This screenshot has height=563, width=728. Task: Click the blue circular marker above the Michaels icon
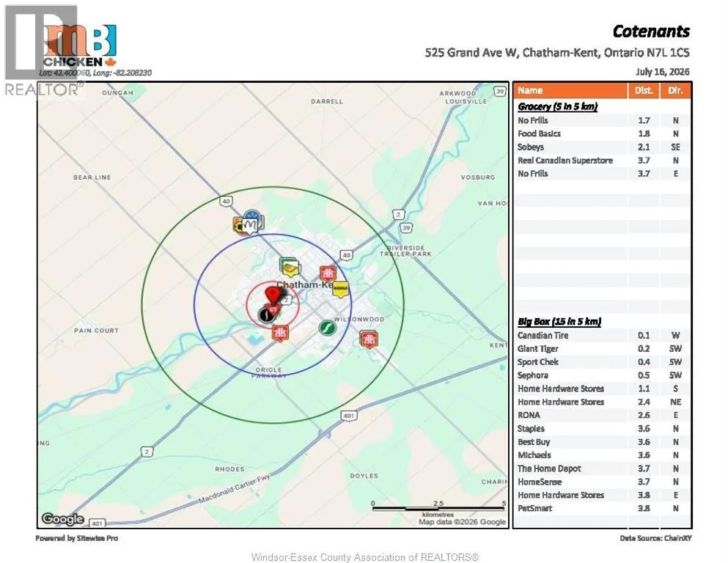tap(251, 215)
